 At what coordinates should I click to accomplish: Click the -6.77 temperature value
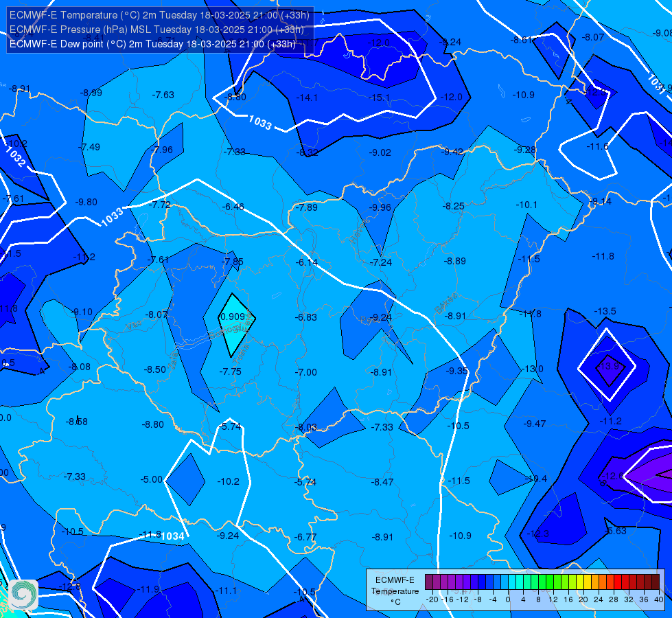(x=305, y=538)
